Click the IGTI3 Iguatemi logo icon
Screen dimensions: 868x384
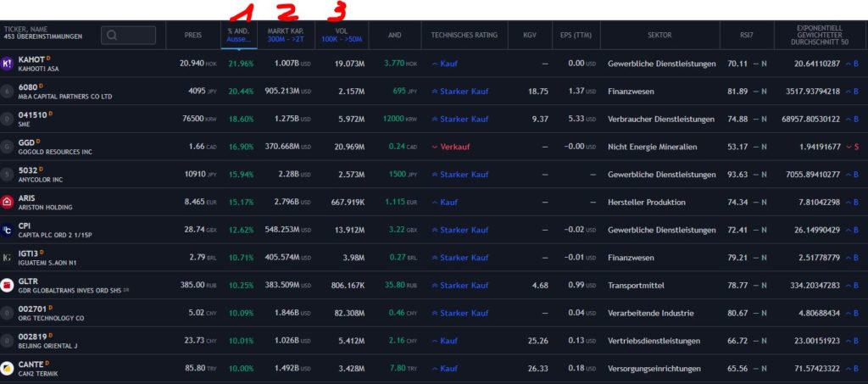coord(7,258)
